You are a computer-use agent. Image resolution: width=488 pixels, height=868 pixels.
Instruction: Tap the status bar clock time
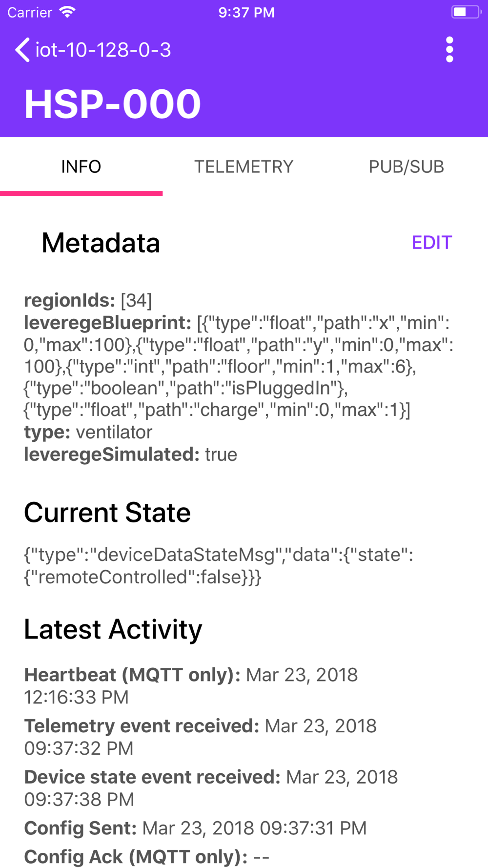pos(246,12)
